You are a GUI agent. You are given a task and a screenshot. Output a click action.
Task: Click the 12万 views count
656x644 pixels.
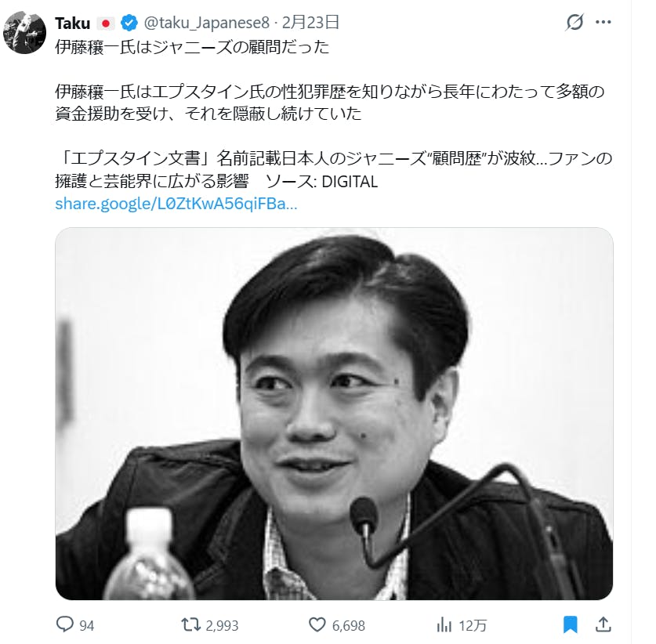point(473,626)
